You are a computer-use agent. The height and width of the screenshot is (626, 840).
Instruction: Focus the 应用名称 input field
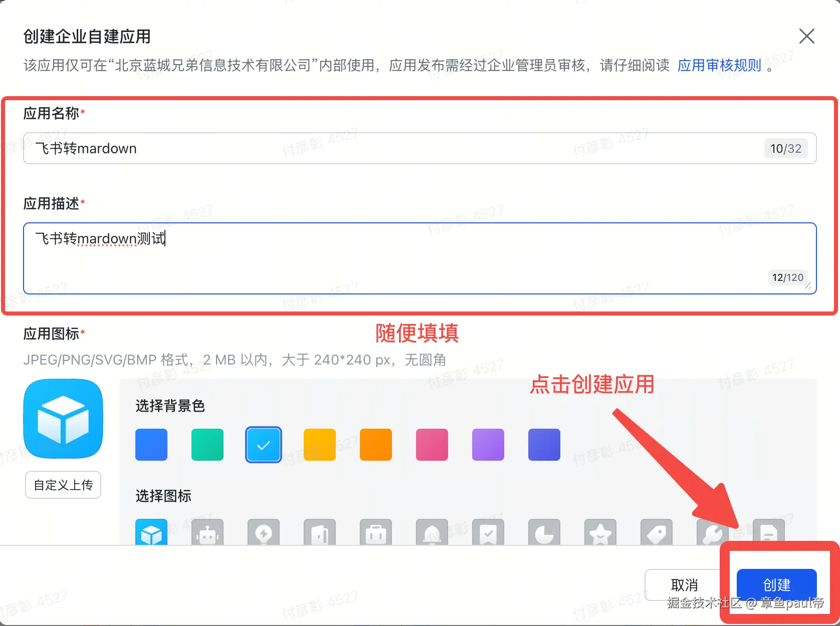click(420, 148)
